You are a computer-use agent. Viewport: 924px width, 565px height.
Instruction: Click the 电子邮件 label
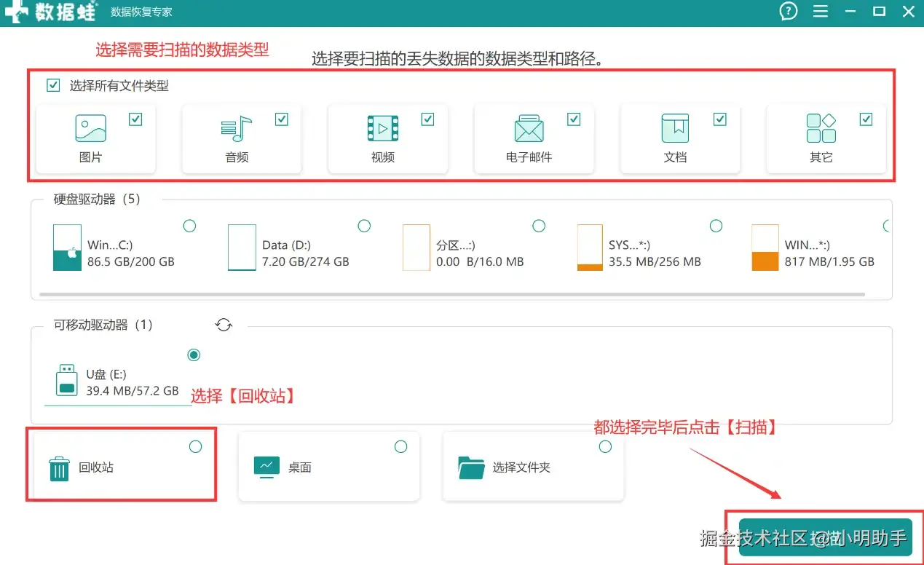point(529,157)
